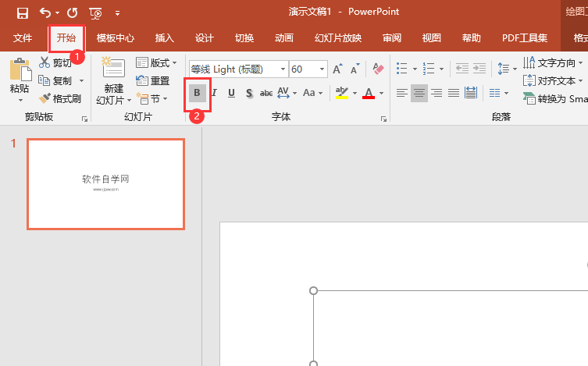Screen dimensions: 588x366
Task: Apply red font color
Action: click(369, 93)
